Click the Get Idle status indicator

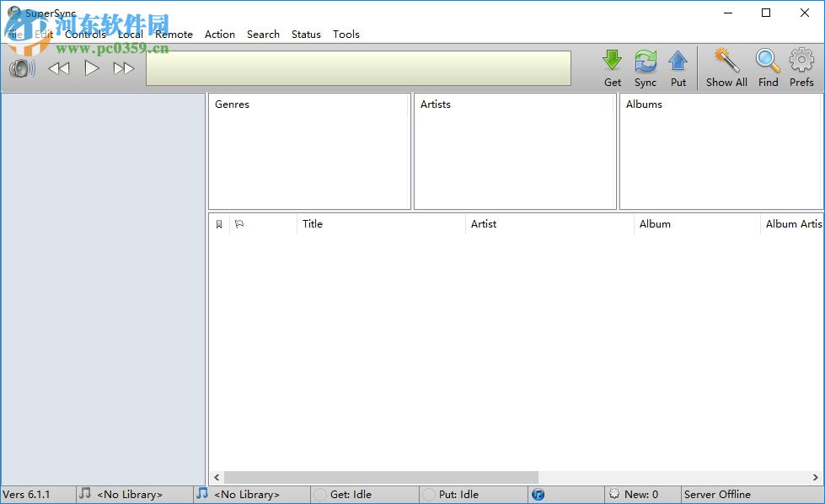coord(319,495)
